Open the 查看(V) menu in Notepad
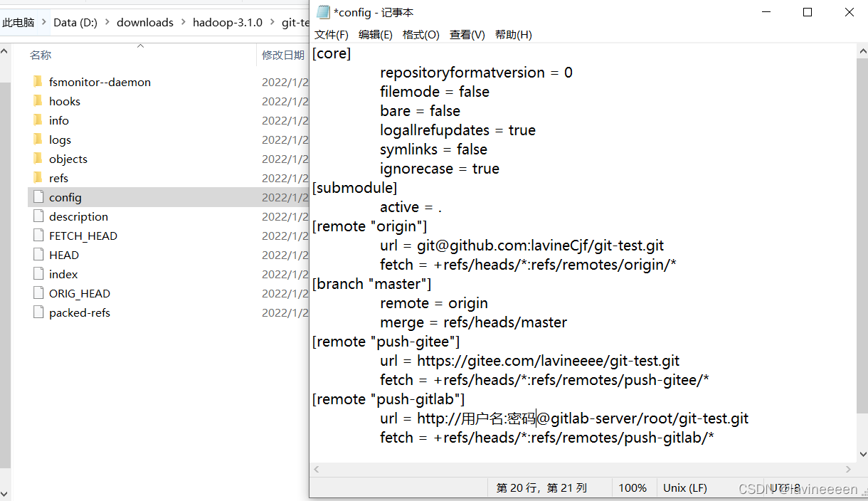 467,35
